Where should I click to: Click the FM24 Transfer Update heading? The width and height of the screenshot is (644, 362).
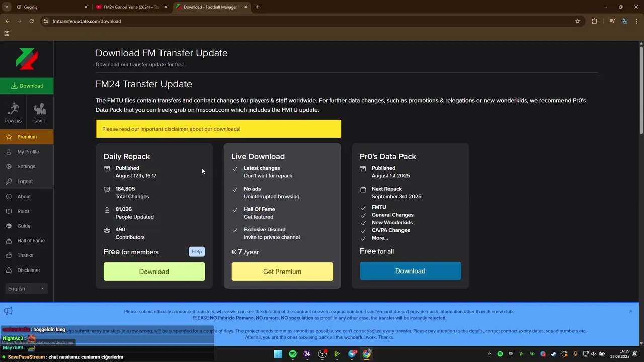tap(144, 84)
